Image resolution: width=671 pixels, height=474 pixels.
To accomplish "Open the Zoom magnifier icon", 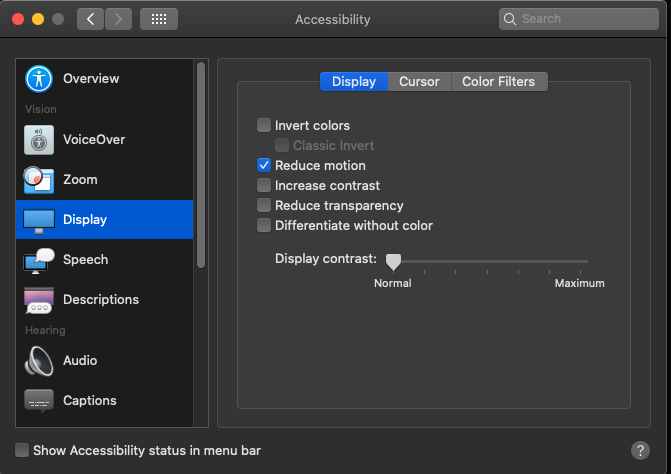I will point(39,180).
